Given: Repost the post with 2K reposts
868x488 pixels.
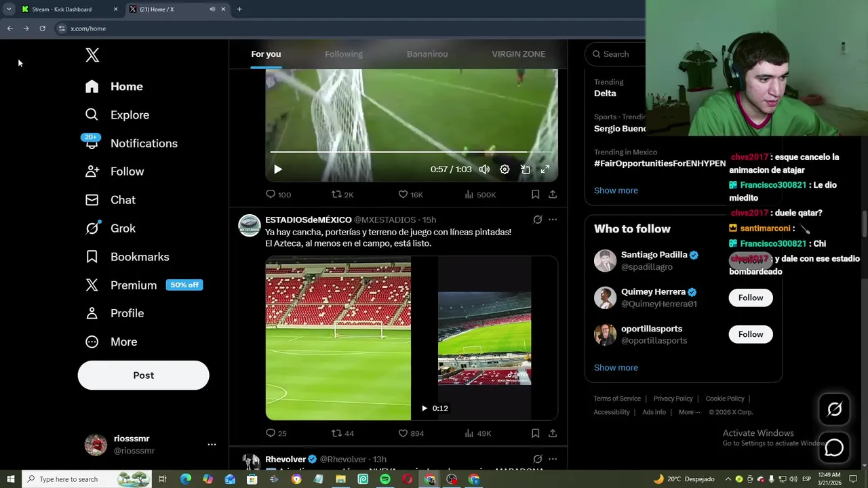Looking at the screenshot, I should point(342,195).
